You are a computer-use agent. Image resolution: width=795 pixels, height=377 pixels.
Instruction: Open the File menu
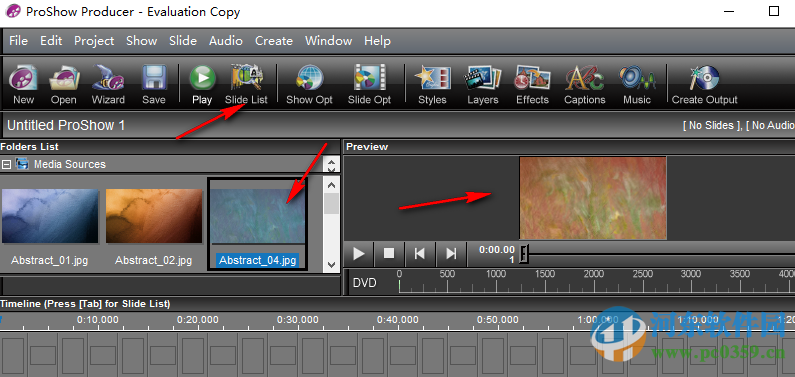coord(18,41)
